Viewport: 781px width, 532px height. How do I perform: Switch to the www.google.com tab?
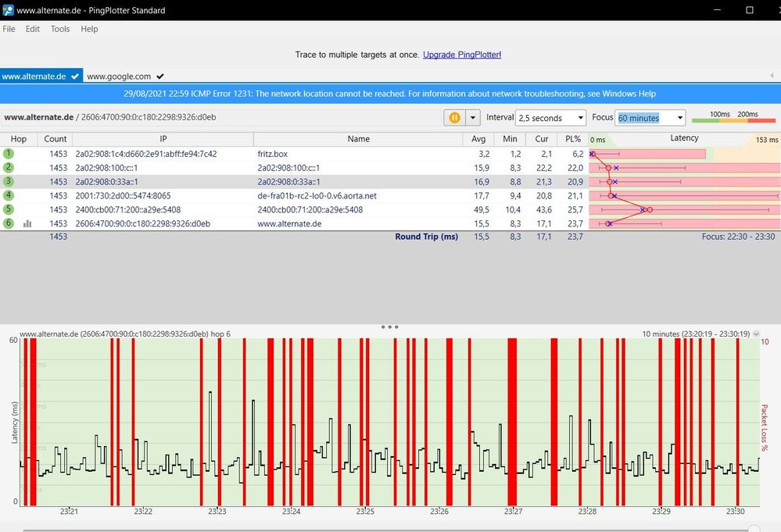(x=119, y=77)
